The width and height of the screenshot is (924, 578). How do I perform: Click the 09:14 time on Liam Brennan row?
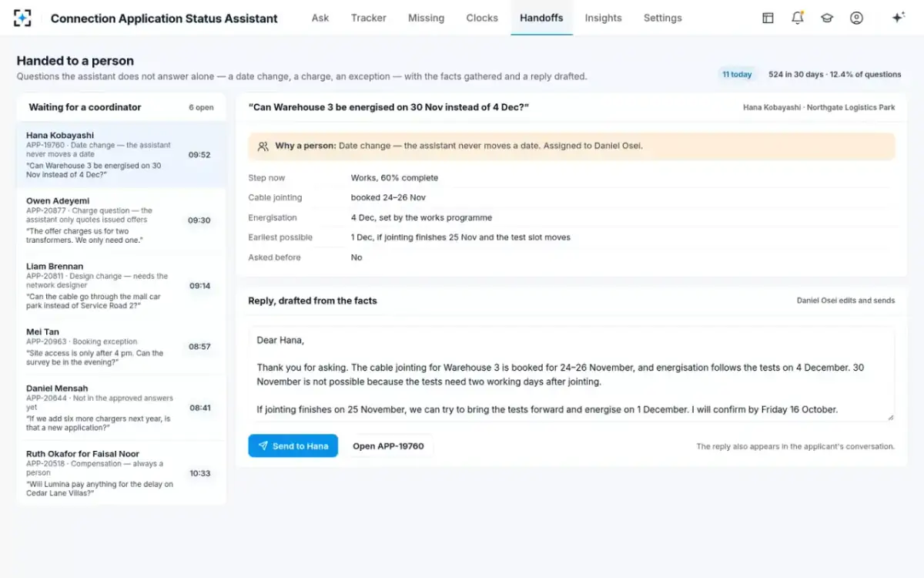pyautogui.click(x=200, y=286)
